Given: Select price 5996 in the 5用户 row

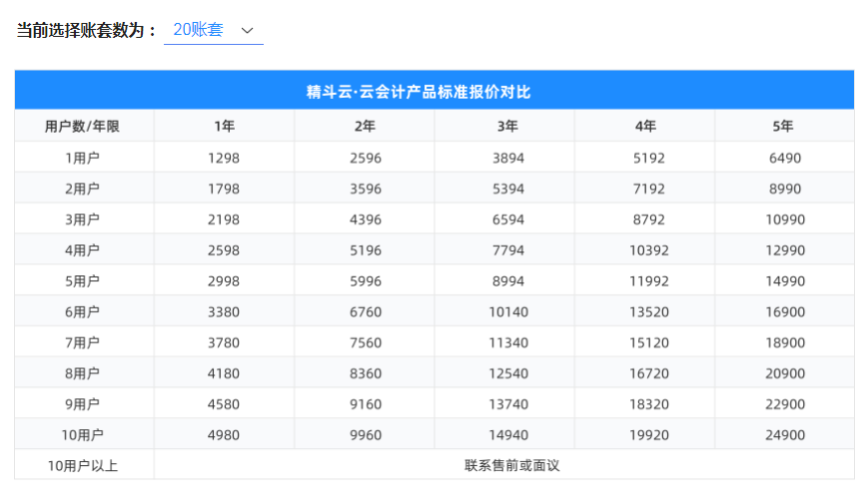Looking at the screenshot, I should coord(366,281).
